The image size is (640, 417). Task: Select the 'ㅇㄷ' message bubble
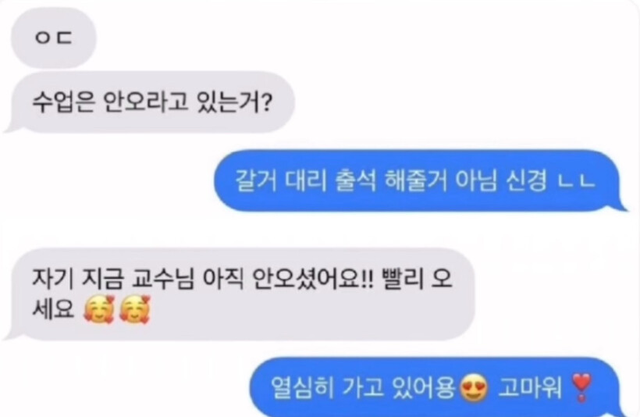tap(53, 38)
